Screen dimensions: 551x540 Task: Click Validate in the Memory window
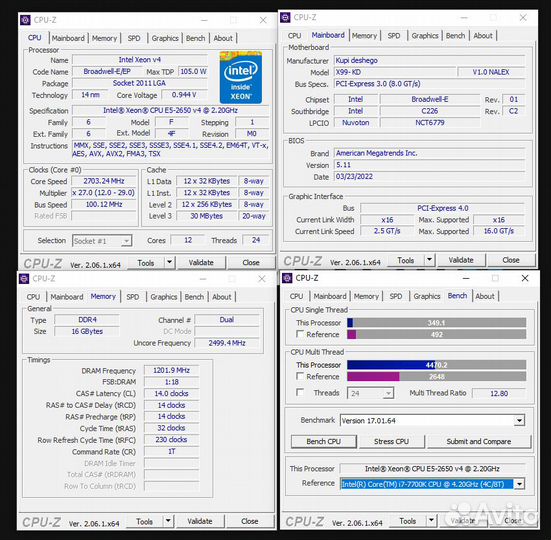click(x=200, y=521)
